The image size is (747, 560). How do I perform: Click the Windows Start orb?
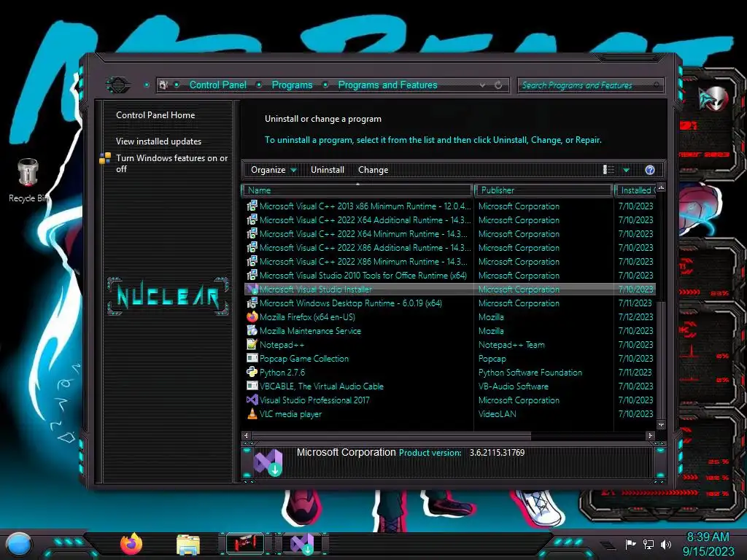pyautogui.click(x=18, y=545)
